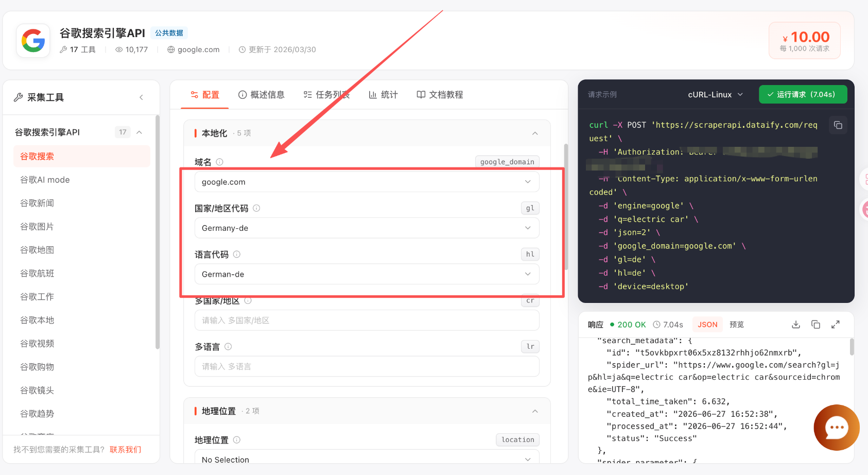Image resolution: width=868 pixels, height=475 pixels.
Task: Click the 200 OK status text
Action: [x=631, y=325]
